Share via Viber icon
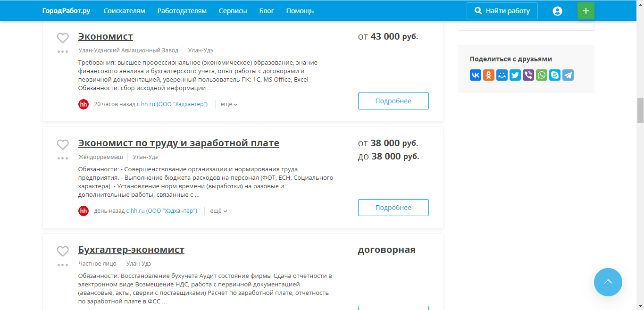 [x=528, y=75]
